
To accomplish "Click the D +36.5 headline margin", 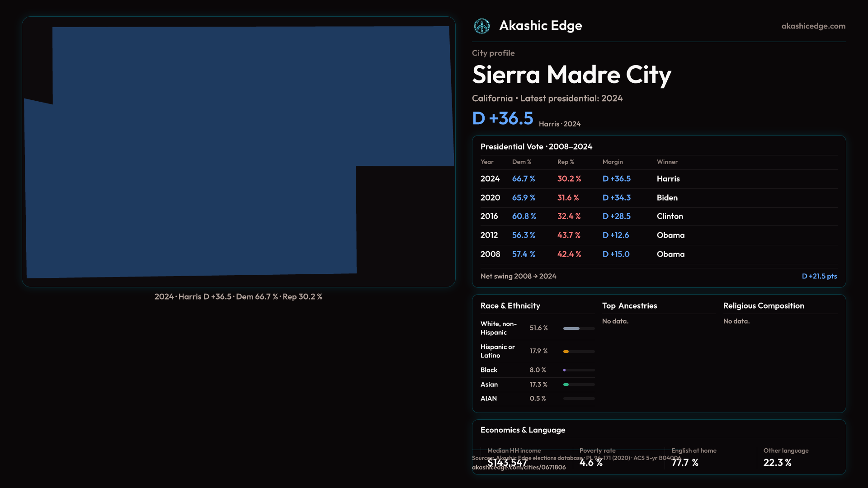I will coord(502,118).
